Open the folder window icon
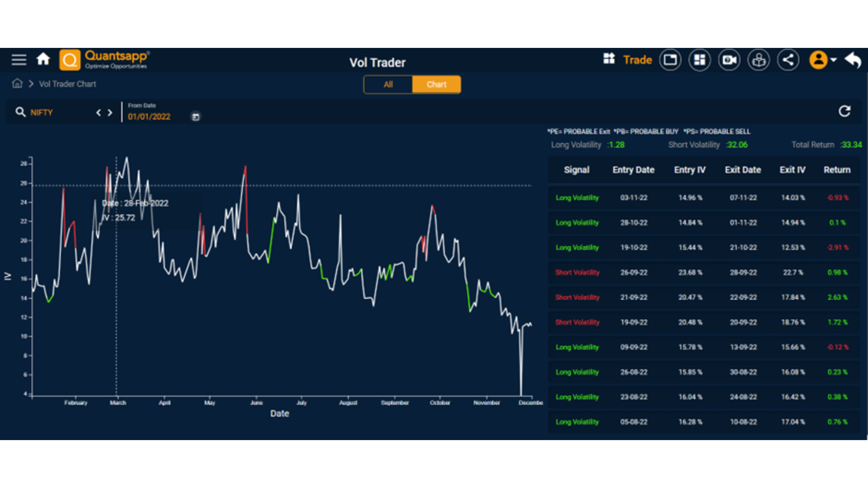Screen dimensions: 868x488 pyautogui.click(x=670, y=60)
